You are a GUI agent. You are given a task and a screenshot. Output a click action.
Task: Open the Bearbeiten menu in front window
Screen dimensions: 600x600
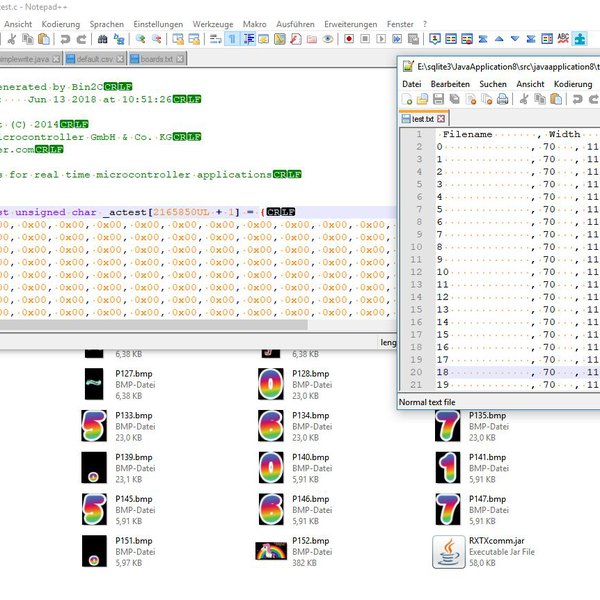[450, 84]
